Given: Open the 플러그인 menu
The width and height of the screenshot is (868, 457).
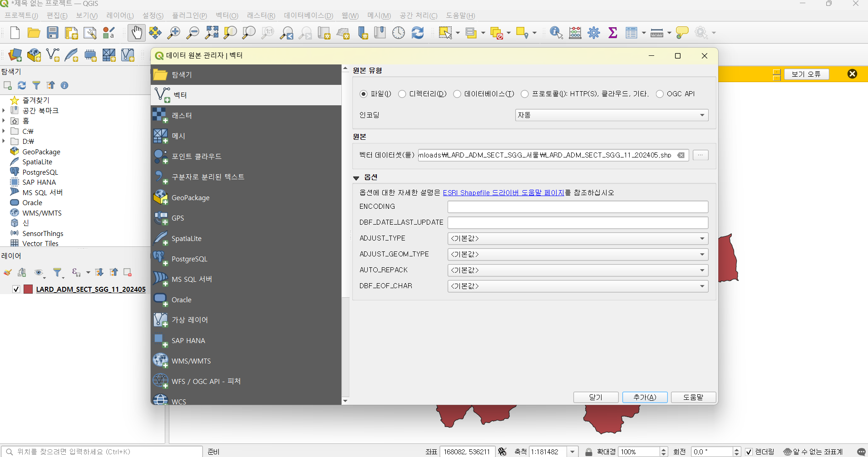Looking at the screenshot, I should (189, 15).
